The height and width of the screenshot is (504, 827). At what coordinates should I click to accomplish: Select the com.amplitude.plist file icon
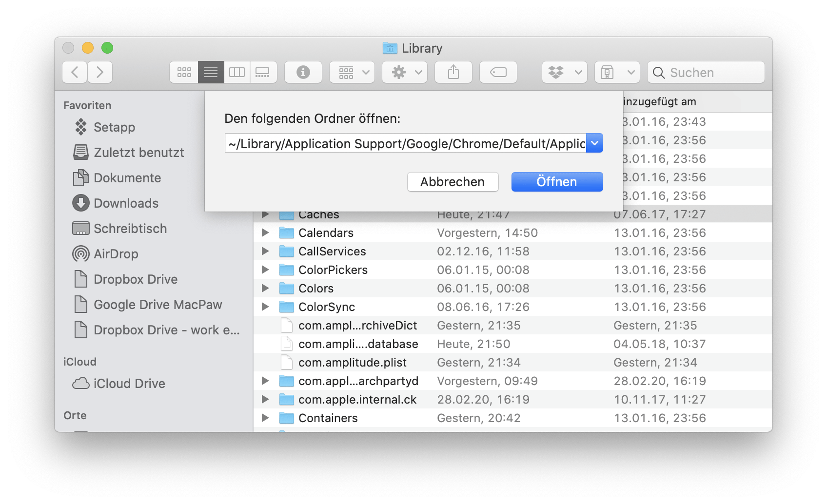click(x=287, y=363)
